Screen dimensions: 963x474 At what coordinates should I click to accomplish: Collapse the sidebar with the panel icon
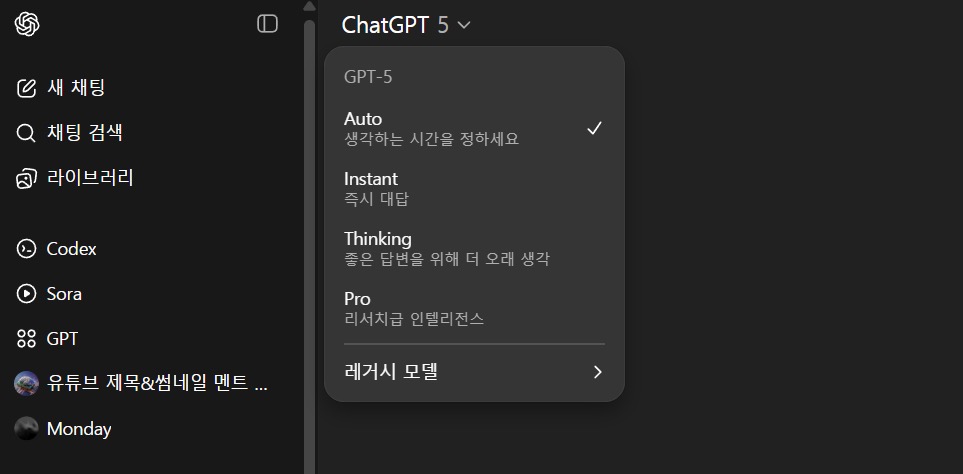(x=267, y=24)
